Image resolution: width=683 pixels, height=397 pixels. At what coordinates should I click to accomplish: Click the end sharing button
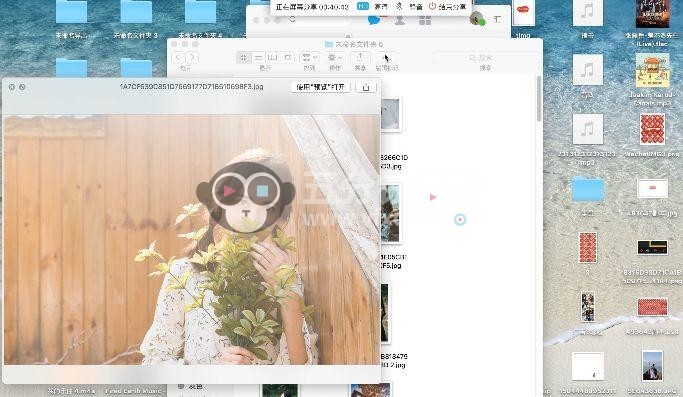(x=447, y=7)
